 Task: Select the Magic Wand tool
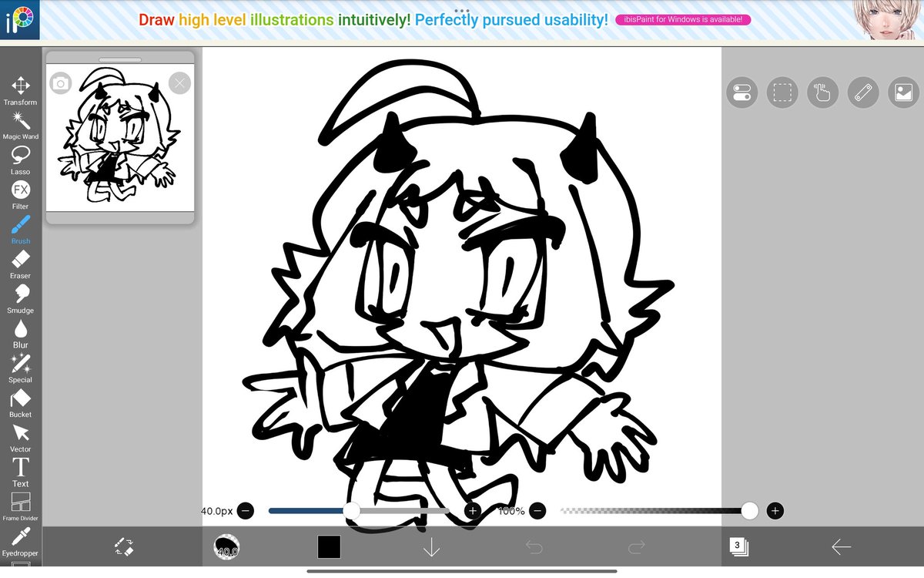20,126
